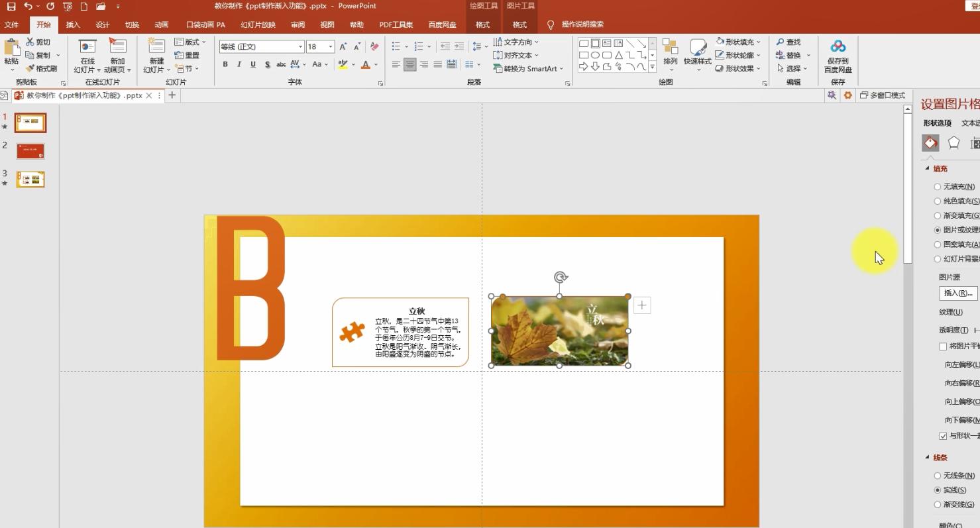Click the Format Painter (格式刷) icon
This screenshot has width=980, height=528.
click(x=30, y=68)
